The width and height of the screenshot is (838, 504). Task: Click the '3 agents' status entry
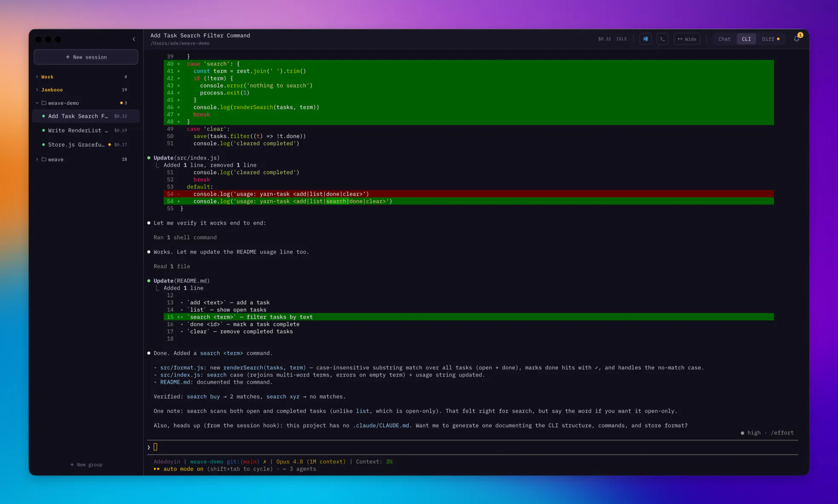pyautogui.click(x=302, y=469)
